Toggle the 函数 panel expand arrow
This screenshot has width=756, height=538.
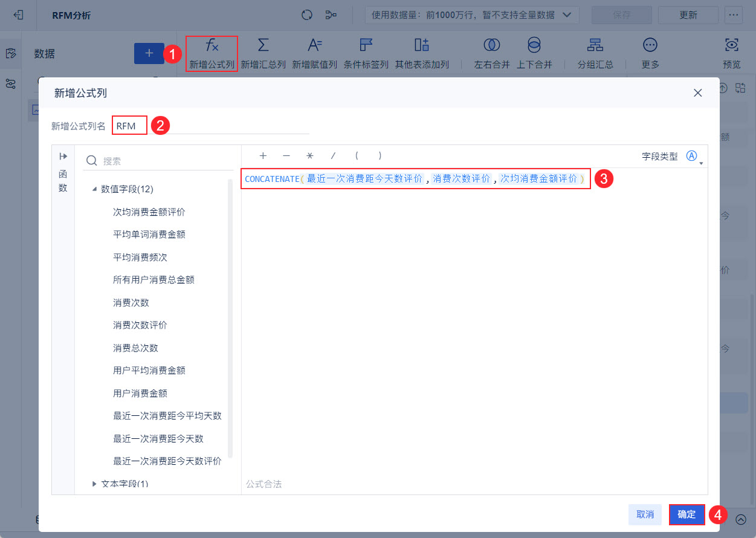click(63, 156)
